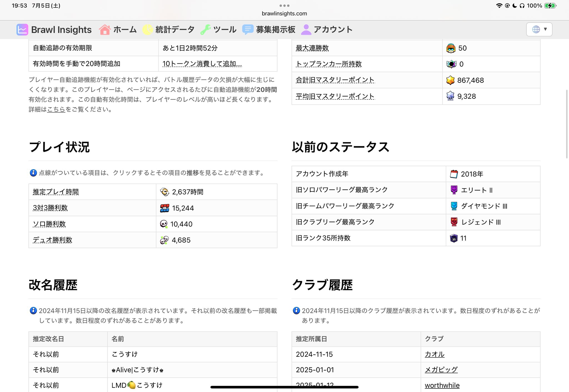
Task: Click the calendar icon beside 2018年
Action: click(454, 174)
